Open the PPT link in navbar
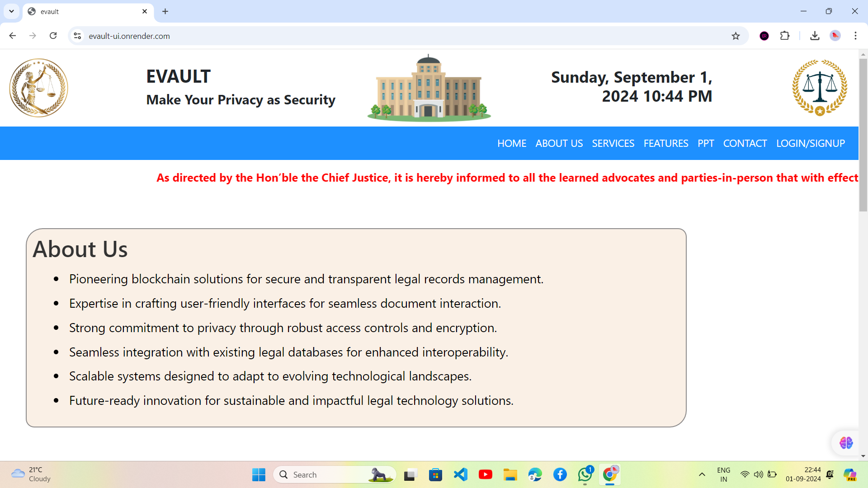This screenshot has width=868, height=488. [706, 143]
